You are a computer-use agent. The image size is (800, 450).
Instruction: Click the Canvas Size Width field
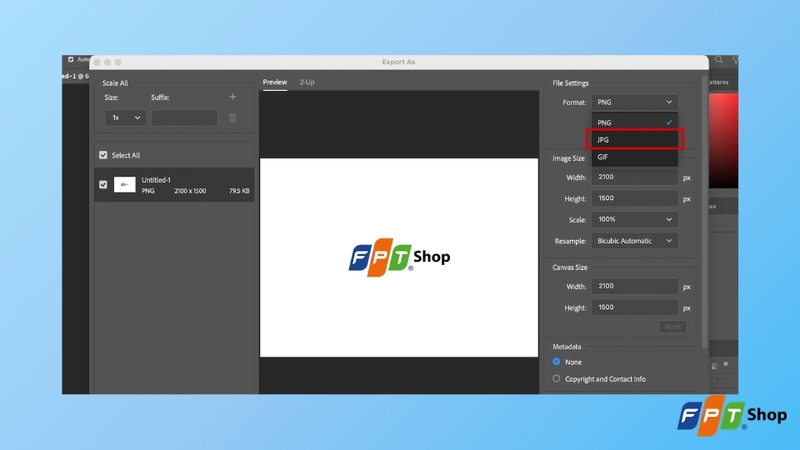[x=635, y=286]
